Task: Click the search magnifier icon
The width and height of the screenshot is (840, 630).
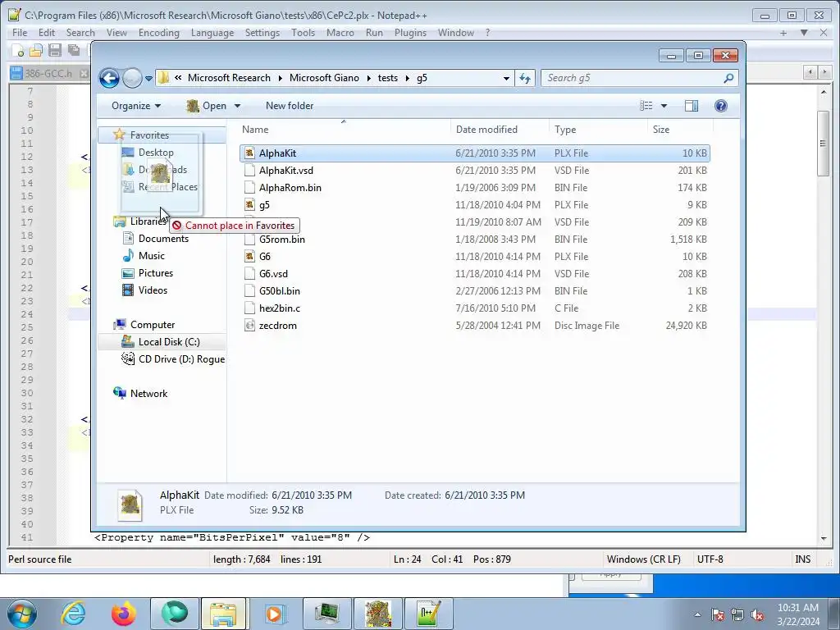Action: [728, 78]
